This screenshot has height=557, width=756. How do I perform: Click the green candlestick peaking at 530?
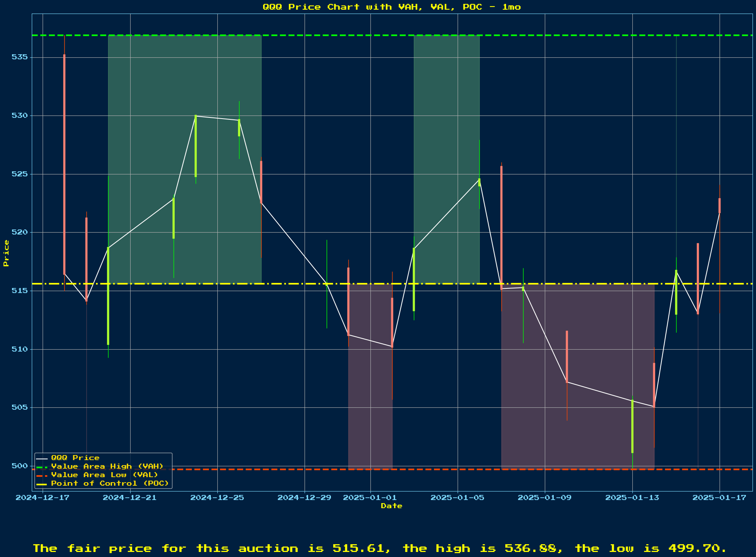pyautogui.click(x=196, y=146)
